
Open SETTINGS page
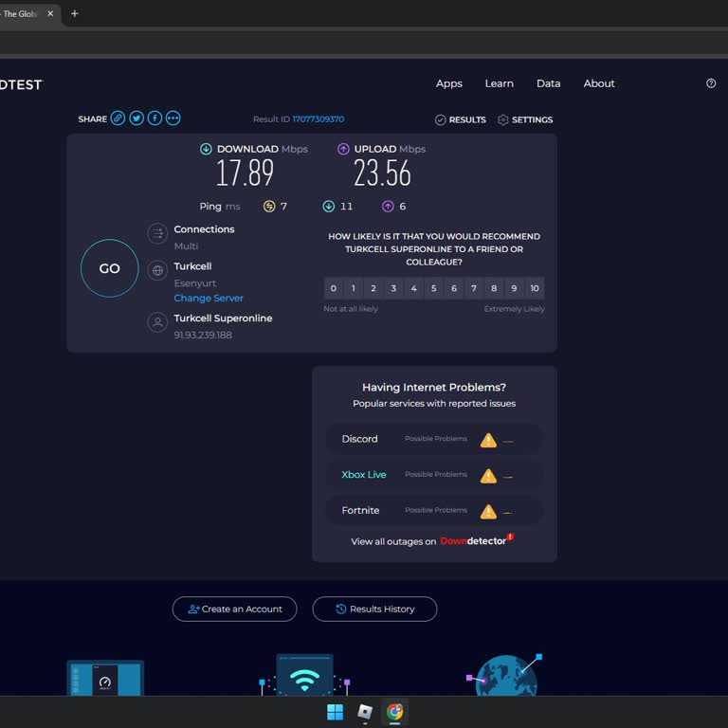point(532,119)
